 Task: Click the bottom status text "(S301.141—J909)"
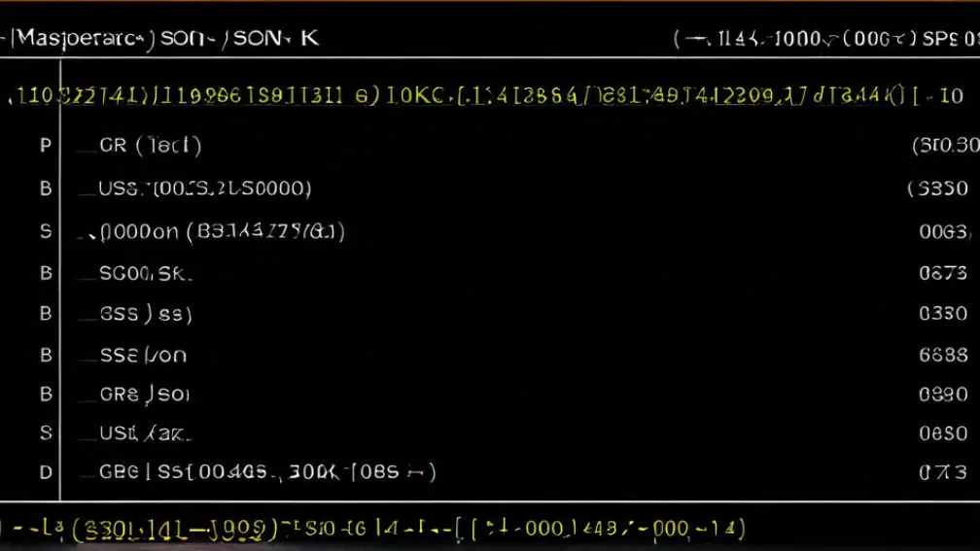pyautogui.click(x=175, y=529)
